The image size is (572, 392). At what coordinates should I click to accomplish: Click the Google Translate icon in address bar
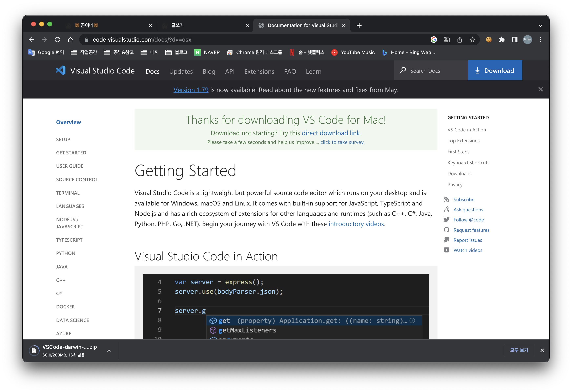point(447,40)
